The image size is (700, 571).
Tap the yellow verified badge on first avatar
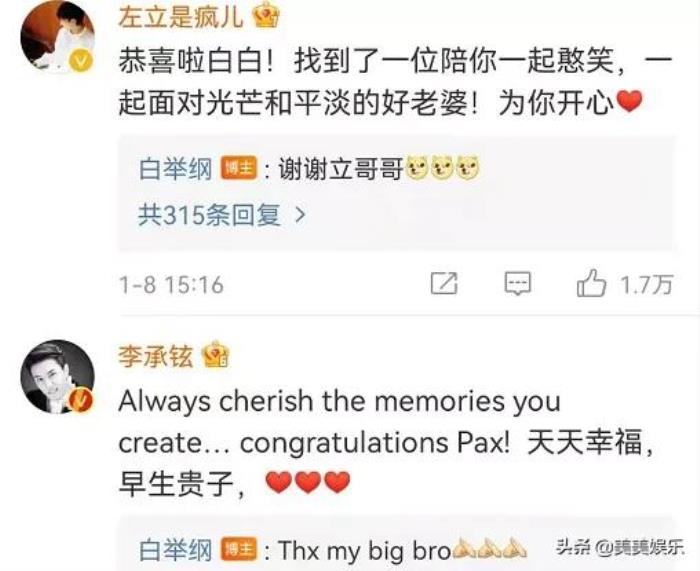coord(81,61)
